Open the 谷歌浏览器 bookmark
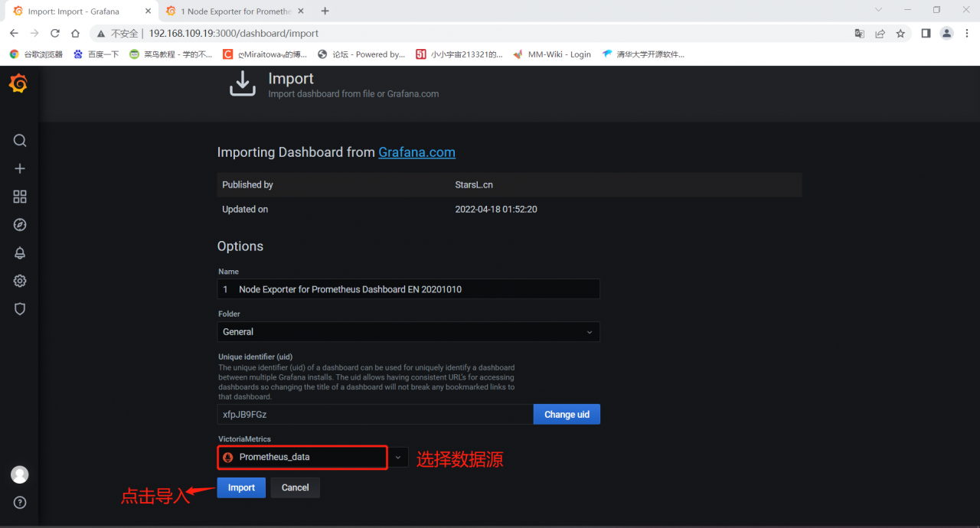The height and width of the screenshot is (528, 980). coord(36,54)
